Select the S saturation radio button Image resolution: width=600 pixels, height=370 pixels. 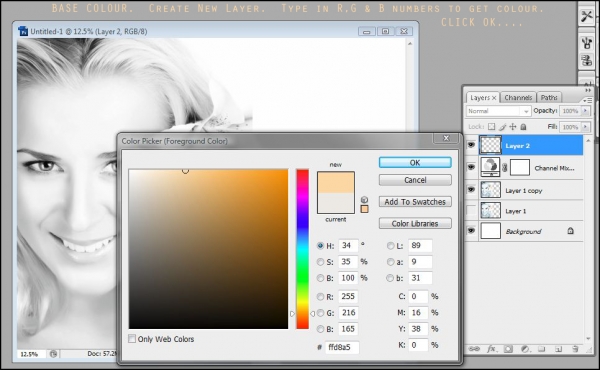[320, 262]
